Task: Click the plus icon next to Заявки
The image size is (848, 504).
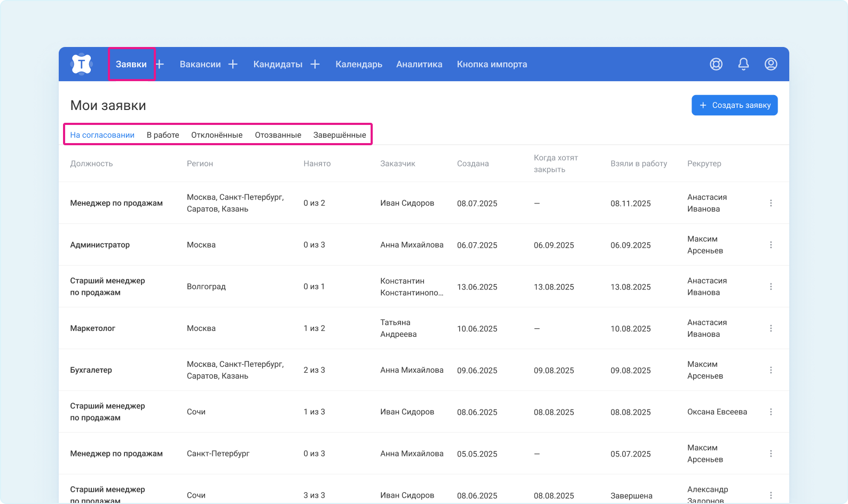Action: point(160,64)
